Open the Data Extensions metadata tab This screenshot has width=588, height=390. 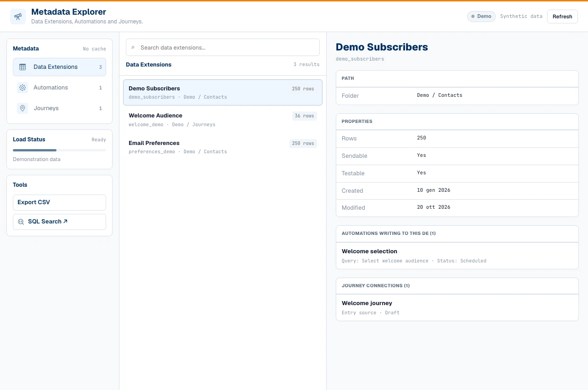(x=59, y=67)
